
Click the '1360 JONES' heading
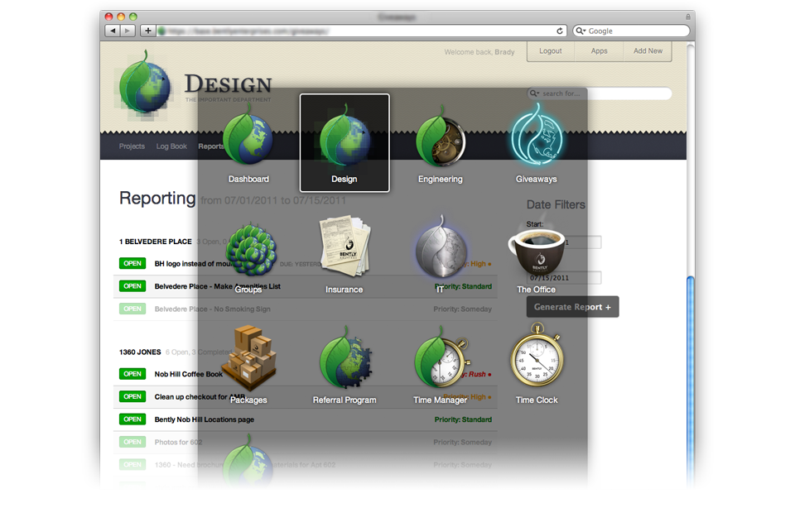(x=140, y=352)
